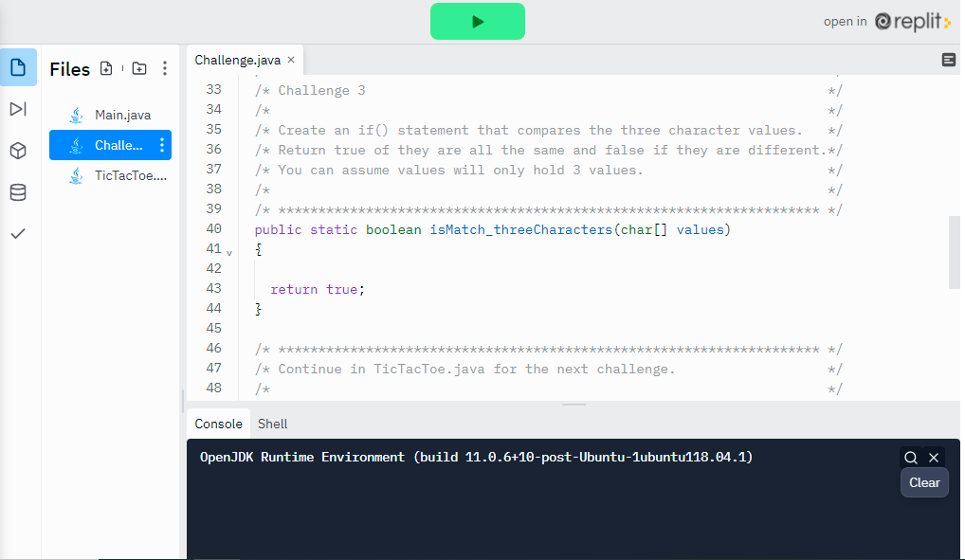Open the project in Replit
The height and width of the screenshot is (560, 965).
pos(887,21)
